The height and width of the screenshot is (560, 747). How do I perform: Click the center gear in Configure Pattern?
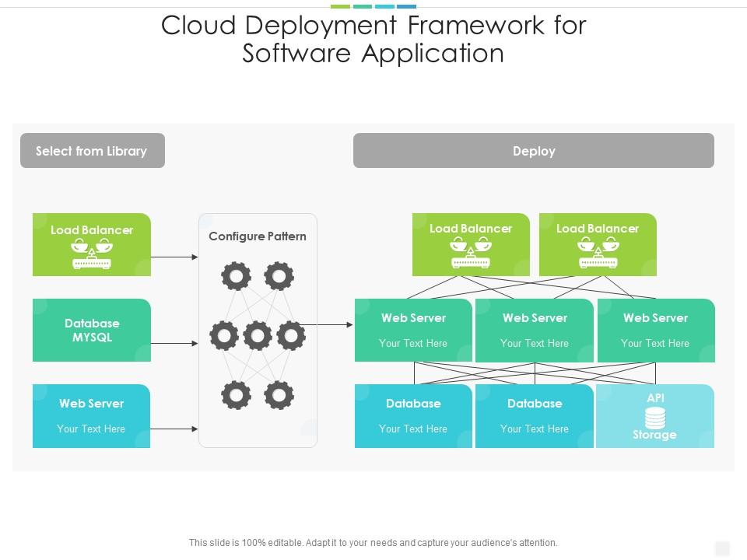point(258,336)
